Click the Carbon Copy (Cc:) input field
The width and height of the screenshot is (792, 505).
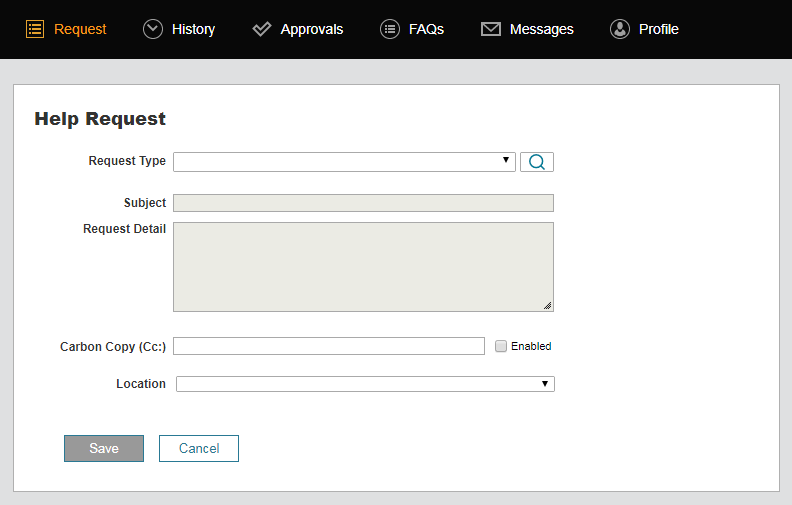(x=329, y=346)
